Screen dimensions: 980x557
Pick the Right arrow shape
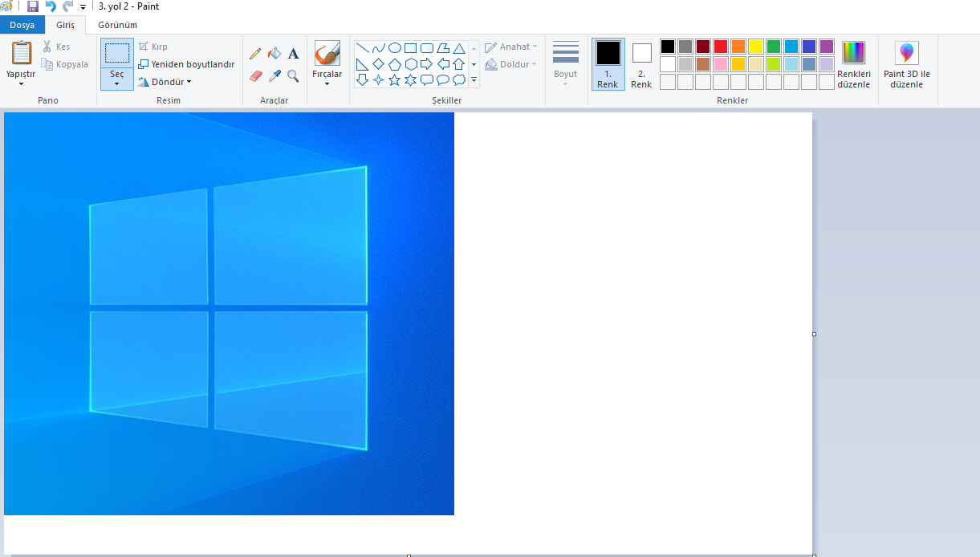[426, 64]
